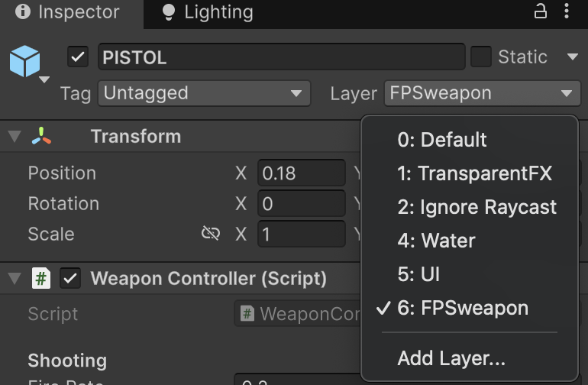Click the Weapon Controller script icon
Screen dimensions: 588x385
coord(41,279)
